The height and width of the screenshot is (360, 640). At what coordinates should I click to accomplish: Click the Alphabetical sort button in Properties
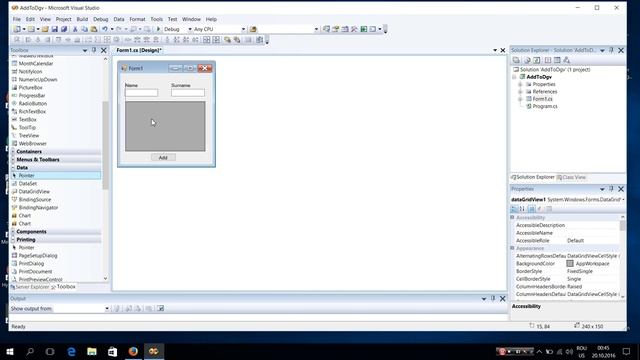click(x=522, y=209)
